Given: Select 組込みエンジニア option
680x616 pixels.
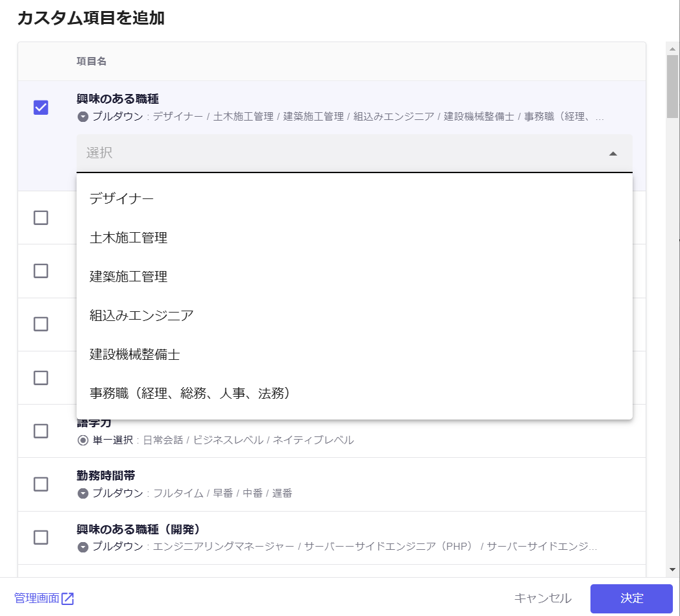Looking at the screenshot, I should pyautogui.click(x=141, y=316).
